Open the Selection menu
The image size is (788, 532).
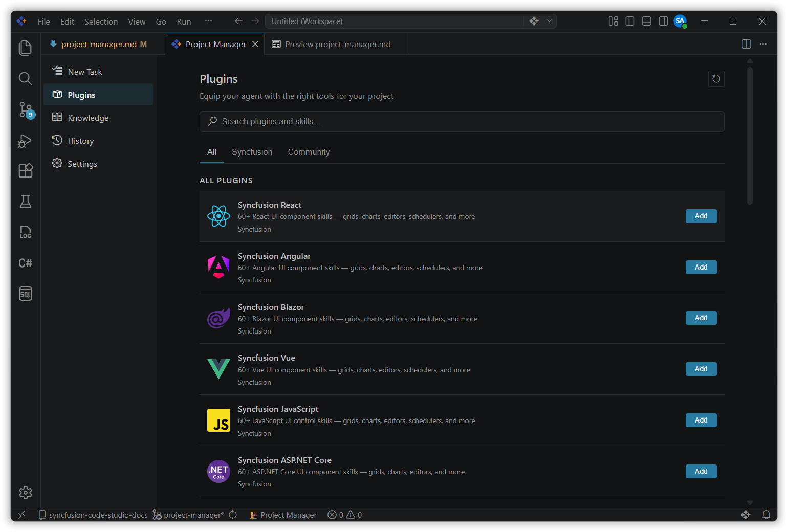tap(101, 21)
